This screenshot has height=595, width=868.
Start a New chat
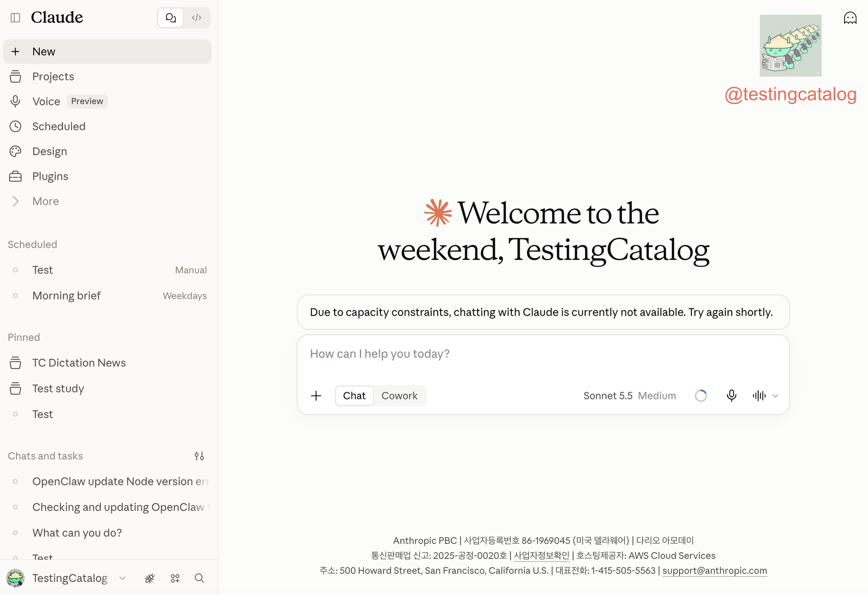pos(107,52)
